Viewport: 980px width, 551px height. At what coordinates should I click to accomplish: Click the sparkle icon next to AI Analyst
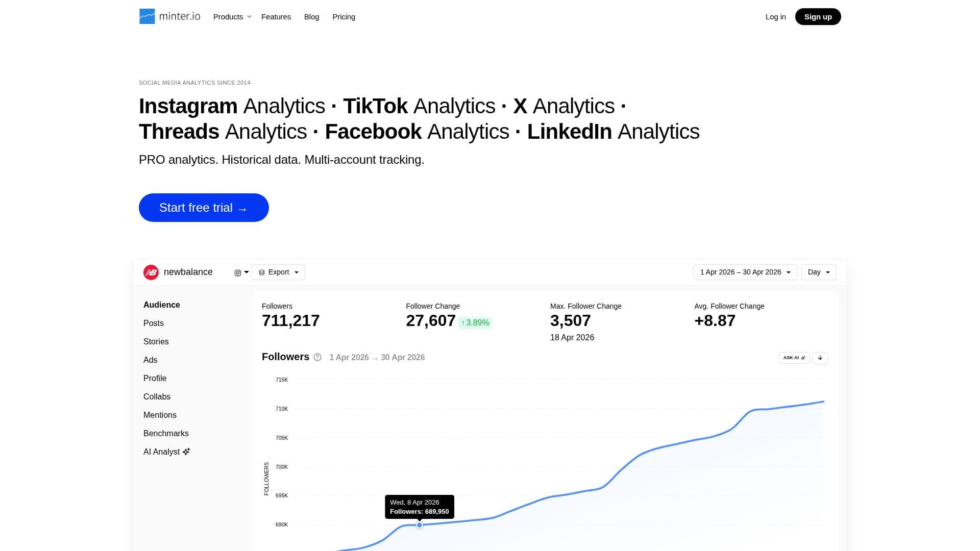tap(186, 452)
